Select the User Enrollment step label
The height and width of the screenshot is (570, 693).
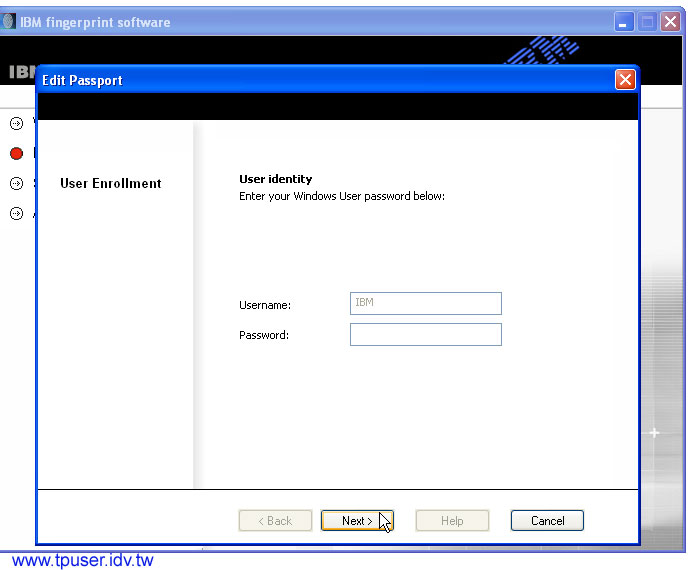point(110,184)
